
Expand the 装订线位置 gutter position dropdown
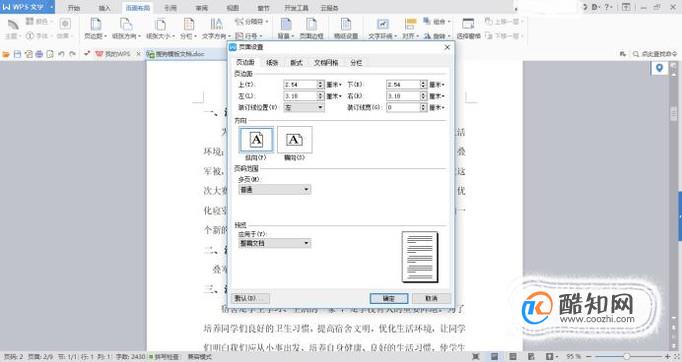click(304, 107)
